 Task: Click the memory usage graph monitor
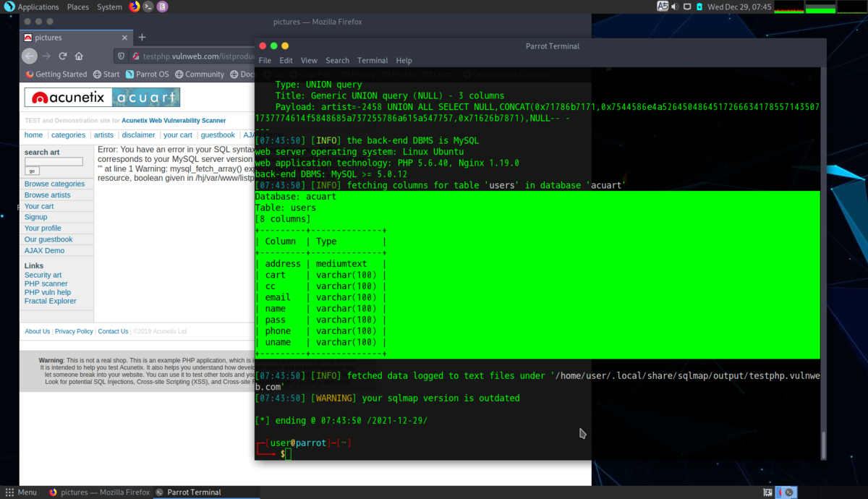tap(820, 7)
